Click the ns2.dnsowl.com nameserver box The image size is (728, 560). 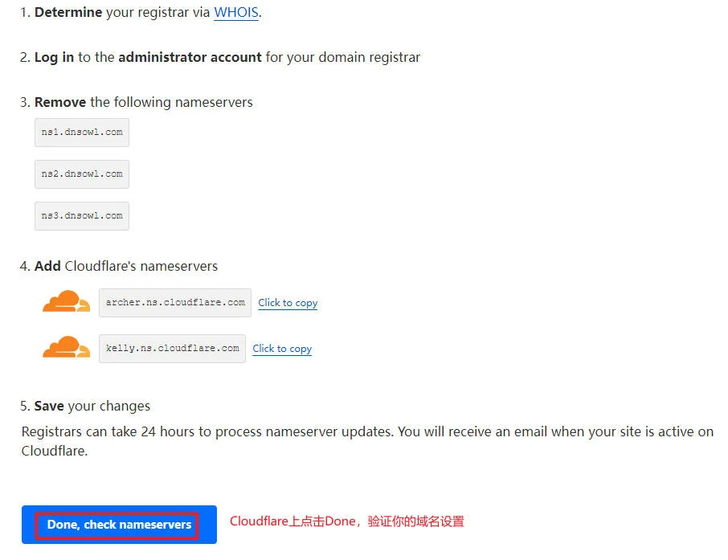[81, 174]
